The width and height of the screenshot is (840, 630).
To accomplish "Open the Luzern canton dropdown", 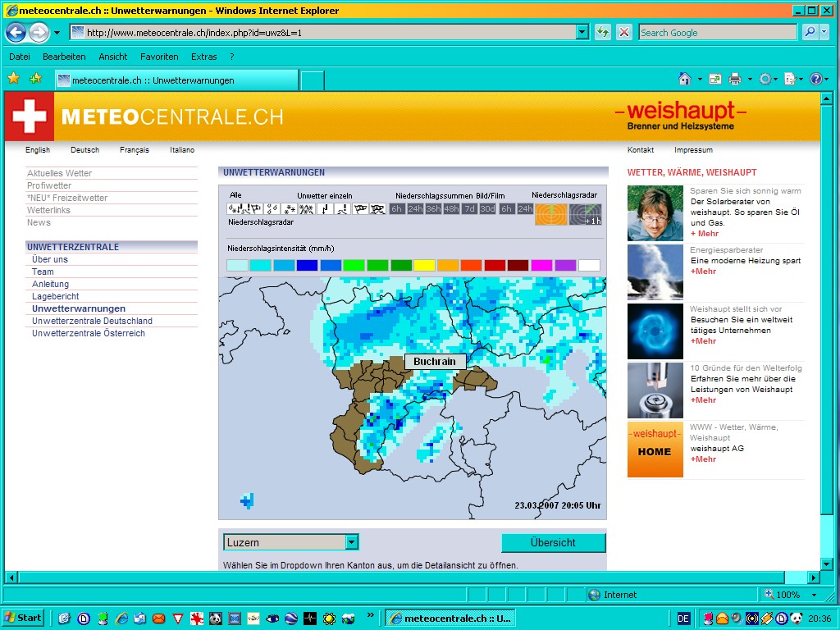I will (351, 542).
